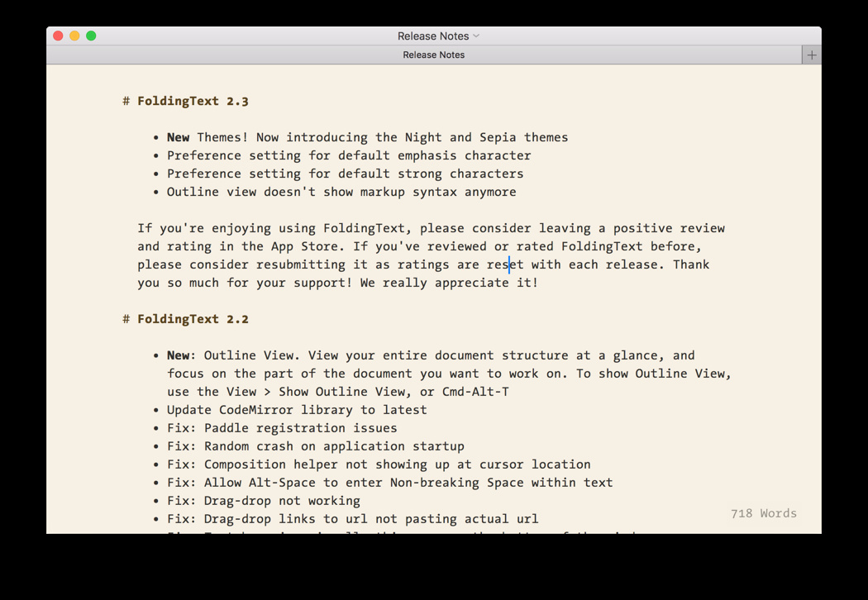The height and width of the screenshot is (600, 868).
Task: Click "Fix: Paddle registration issues"
Action: tap(282, 428)
